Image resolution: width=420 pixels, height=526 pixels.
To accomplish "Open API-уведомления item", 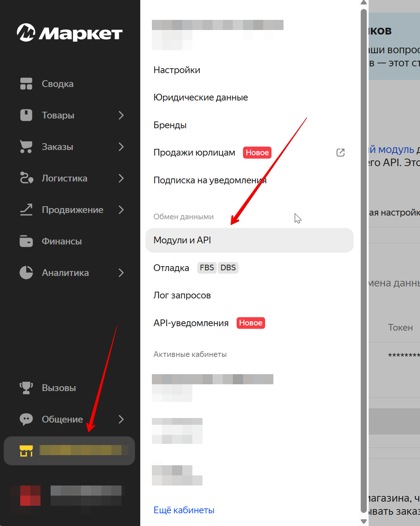I will pyautogui.click(x=191, y=323).
